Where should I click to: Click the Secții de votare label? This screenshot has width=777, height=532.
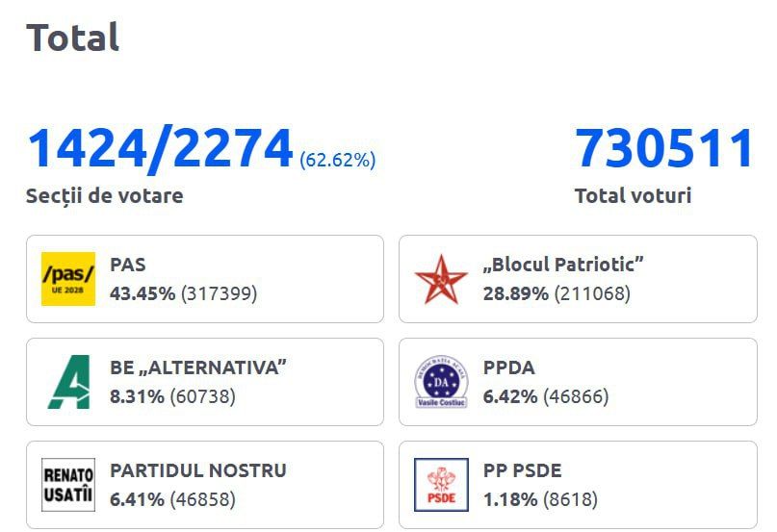click(x=104, y=195)
